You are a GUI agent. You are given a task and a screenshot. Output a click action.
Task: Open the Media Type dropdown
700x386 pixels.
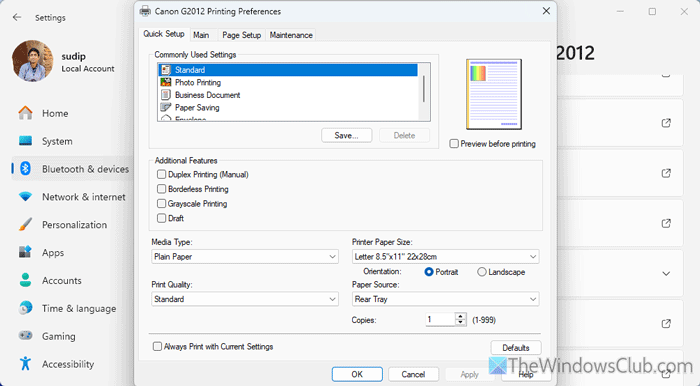pos(245,257)
